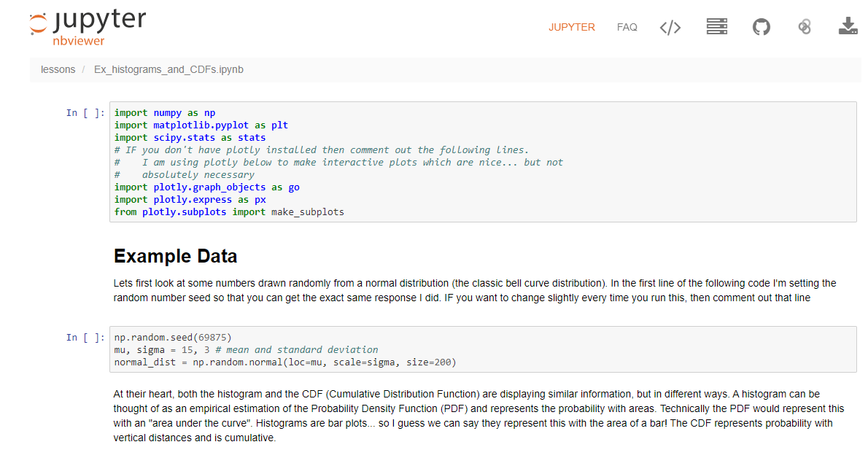The height and width of the screenshot is (458, 868).
Task: Download the notebook using the download icon
Action: click(848, 27)
